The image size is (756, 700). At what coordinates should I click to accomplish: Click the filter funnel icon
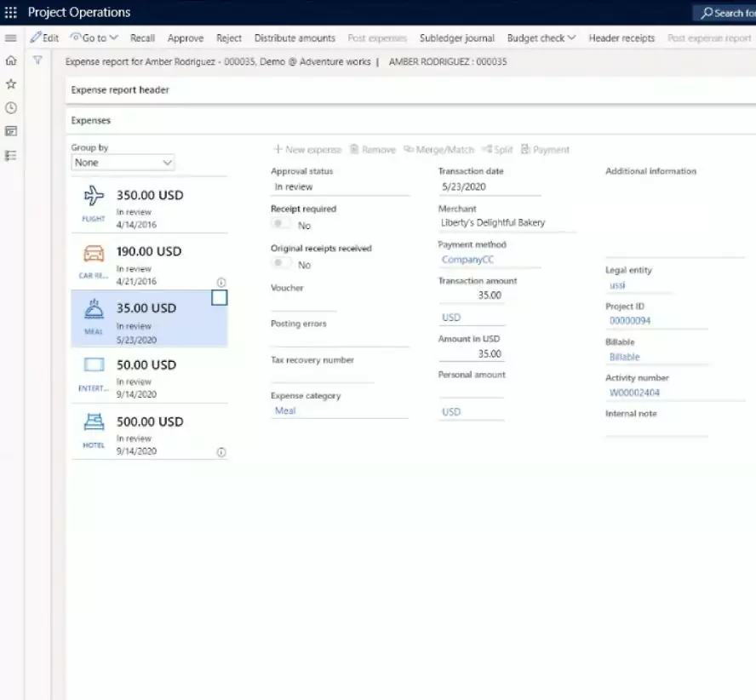coord(37,61)
